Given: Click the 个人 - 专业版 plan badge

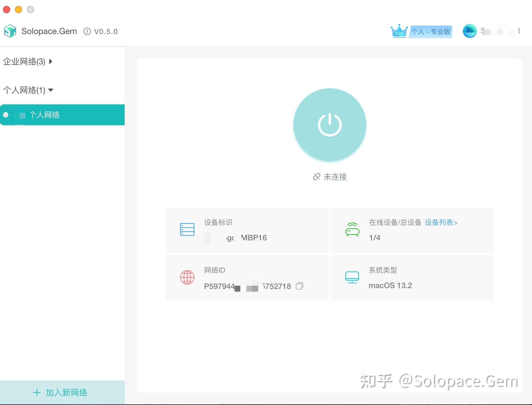Looking at the screenshot, I should [431, 32].
